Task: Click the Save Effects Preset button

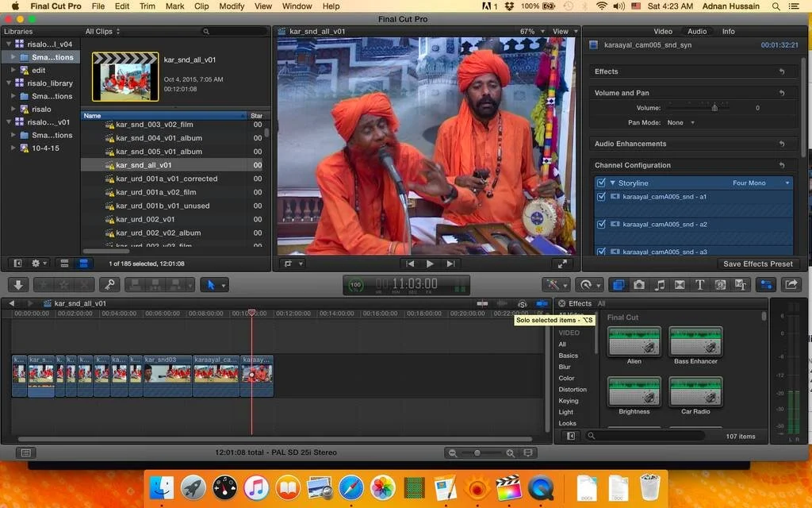Action: [757, 264]
